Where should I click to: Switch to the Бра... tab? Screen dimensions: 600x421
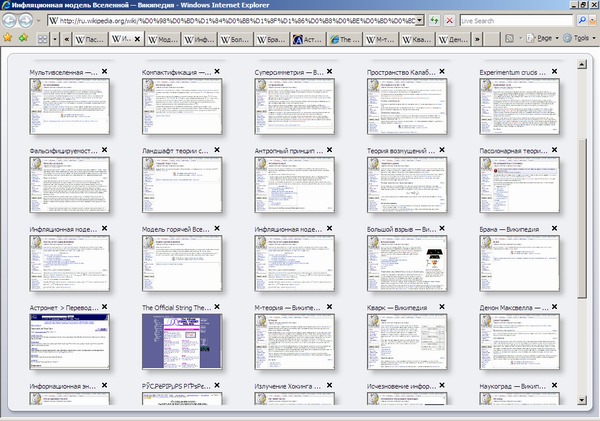tap(272, 39)
